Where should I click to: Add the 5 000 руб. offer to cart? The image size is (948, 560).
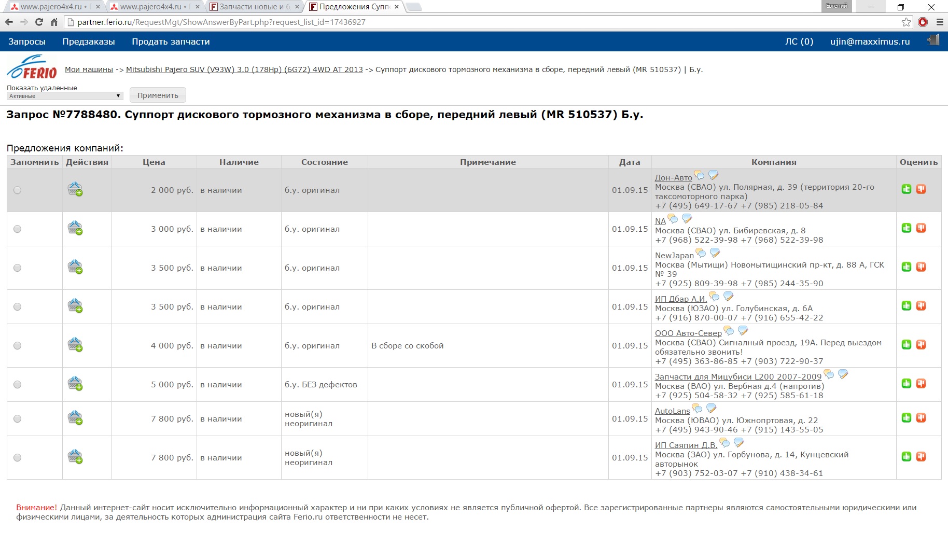(x=75, y=384)
